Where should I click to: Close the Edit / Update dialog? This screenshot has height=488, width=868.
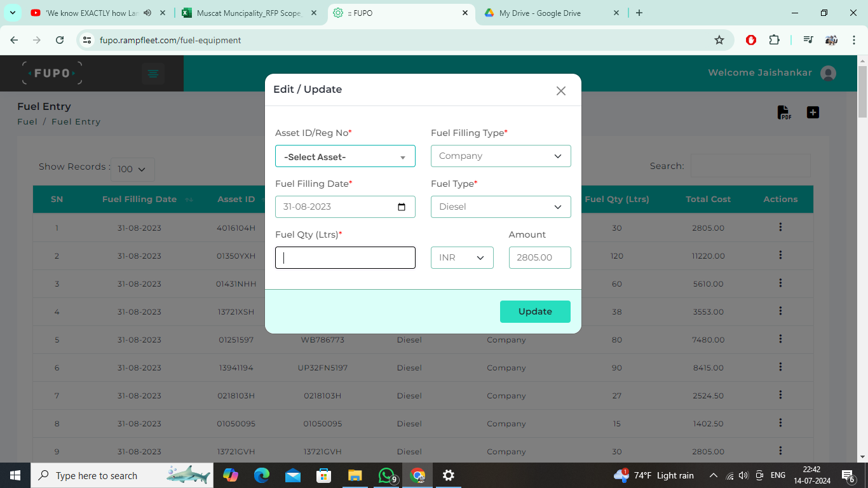pos(560,91)
